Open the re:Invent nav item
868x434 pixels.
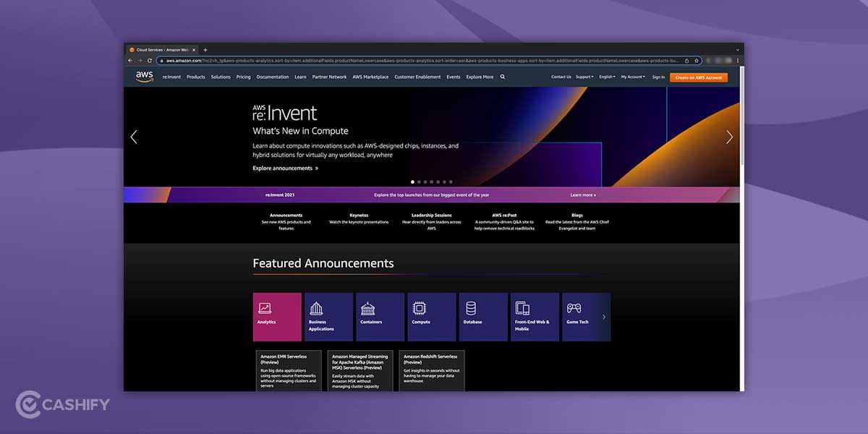tap(172, 77)
